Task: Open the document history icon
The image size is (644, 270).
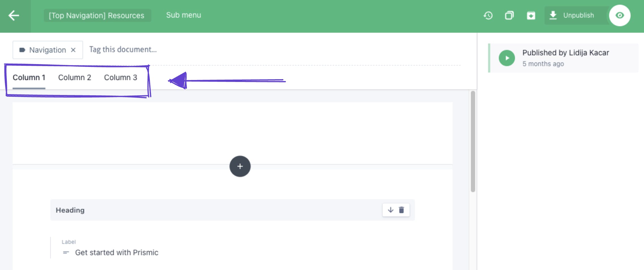Action: (488, 15)
